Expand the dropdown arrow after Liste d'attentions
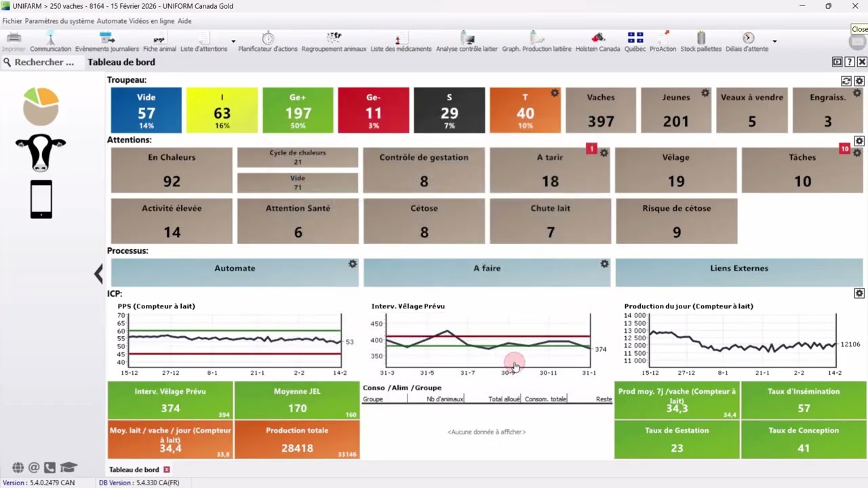This screenshot has width=868, height=488. click(x=233, y=42)
